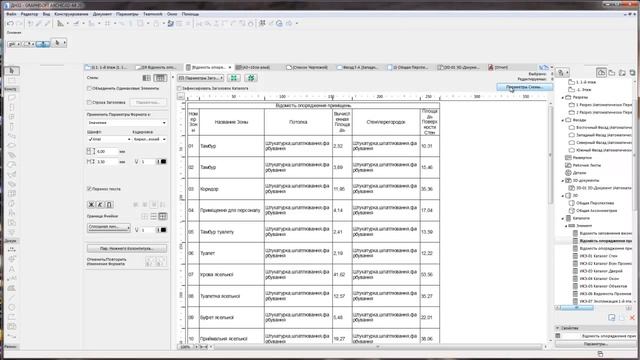Screen dimensions: 640x360
Task: Click the undo format change icon
Action: tap(149, 262)
